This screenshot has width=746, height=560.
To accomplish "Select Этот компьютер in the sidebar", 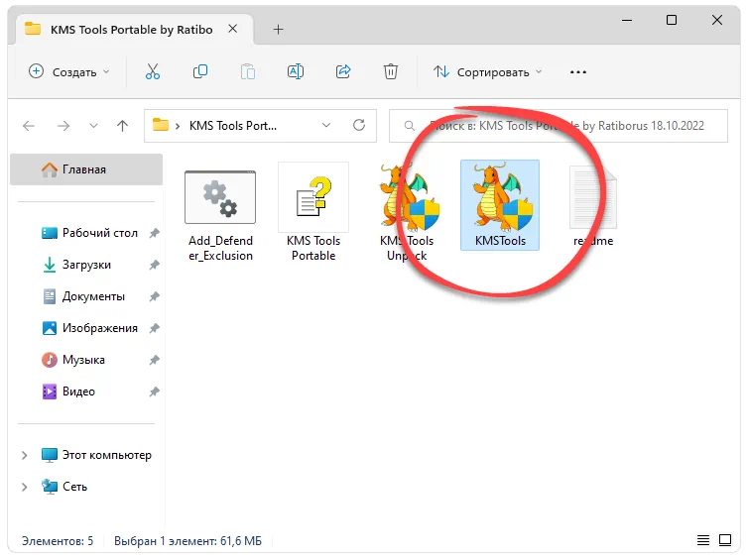I will pyautogui.click(x=96, y=455).
